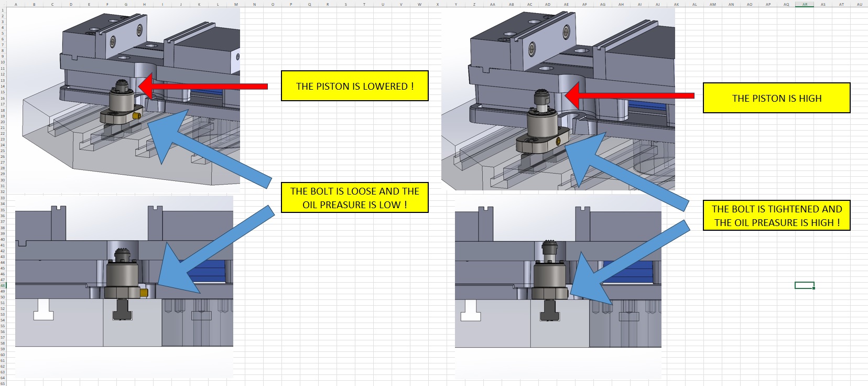This screenshot has height=386, width=868.
Task: Select column N header
Action: click(254, 4)
